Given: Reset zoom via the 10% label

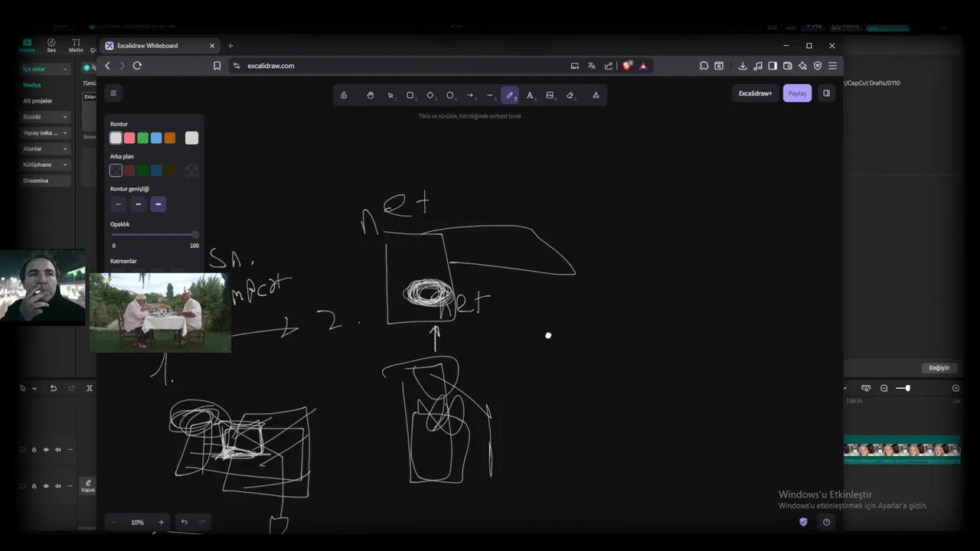Looking at the screenshot, I should pyautogui.click(x=137, y=523).
